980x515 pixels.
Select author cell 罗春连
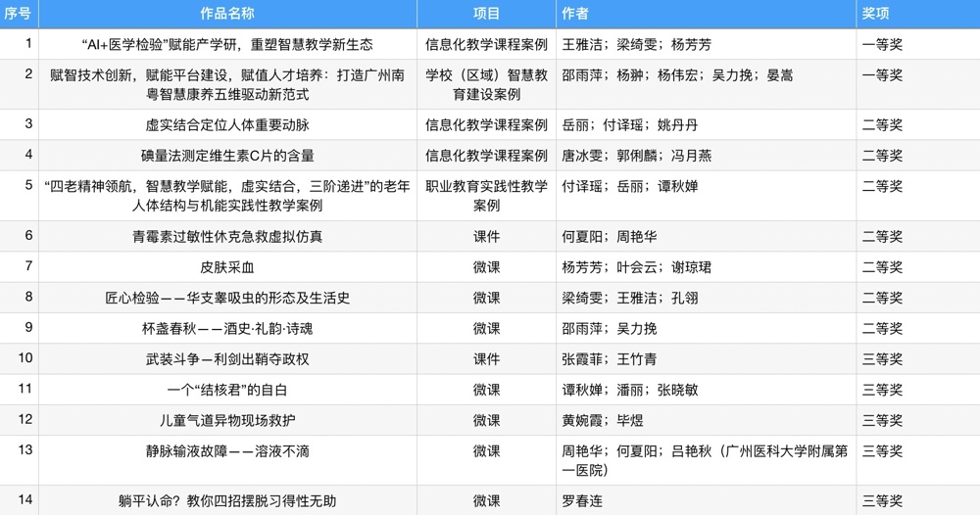pos(581,500)
